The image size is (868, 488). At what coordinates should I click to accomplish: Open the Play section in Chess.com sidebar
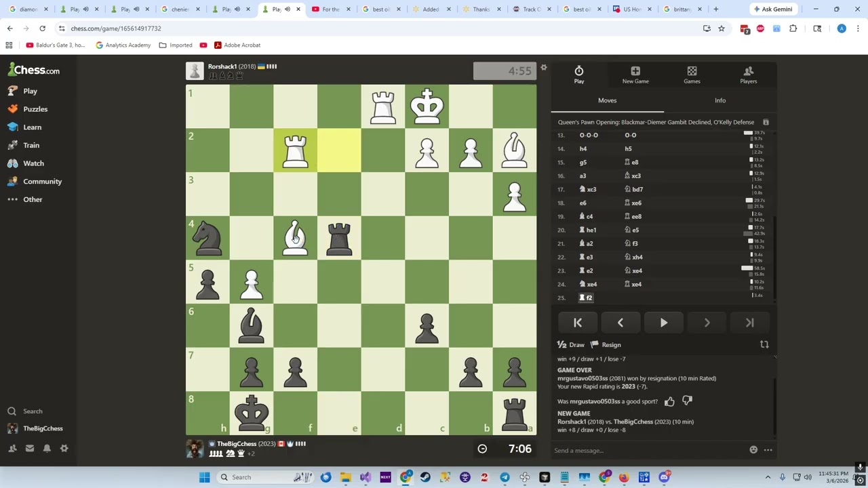coord(23,91)
